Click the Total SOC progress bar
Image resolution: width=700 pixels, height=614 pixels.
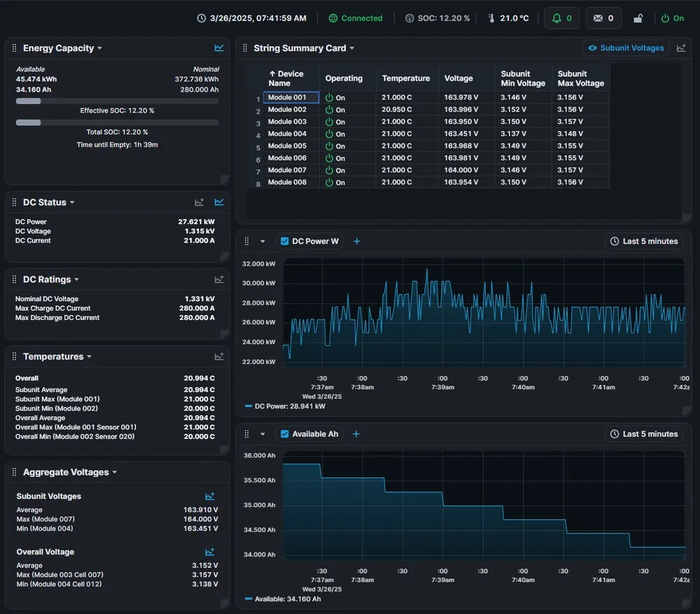(117, 123)
